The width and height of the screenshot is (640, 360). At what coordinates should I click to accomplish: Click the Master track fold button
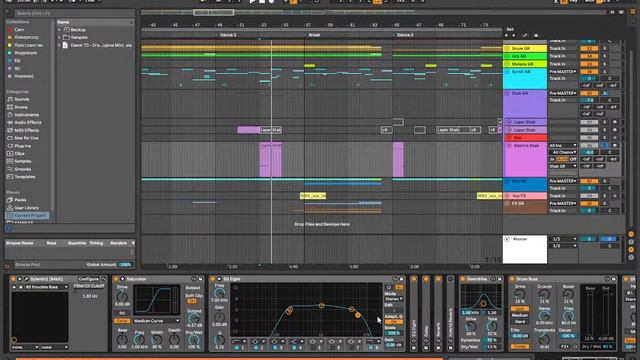click(507, 239)
